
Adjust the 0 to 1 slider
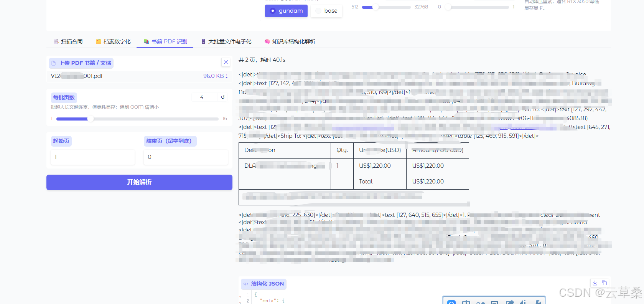(477, 7)
